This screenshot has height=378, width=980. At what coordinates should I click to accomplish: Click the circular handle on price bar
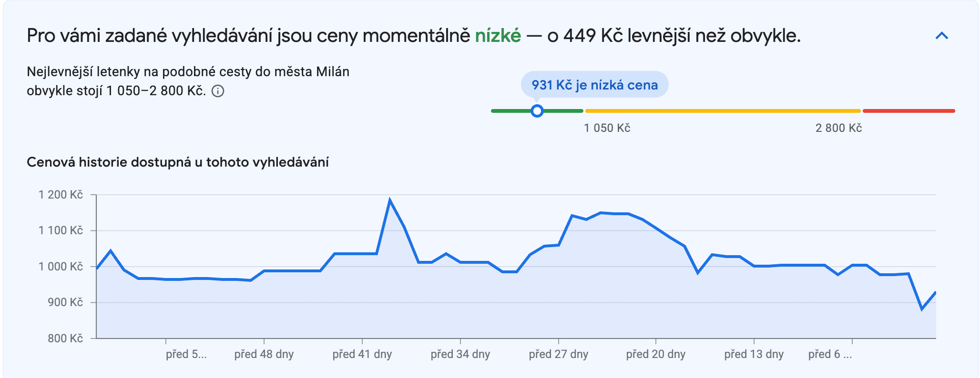[x=537, y=111]
